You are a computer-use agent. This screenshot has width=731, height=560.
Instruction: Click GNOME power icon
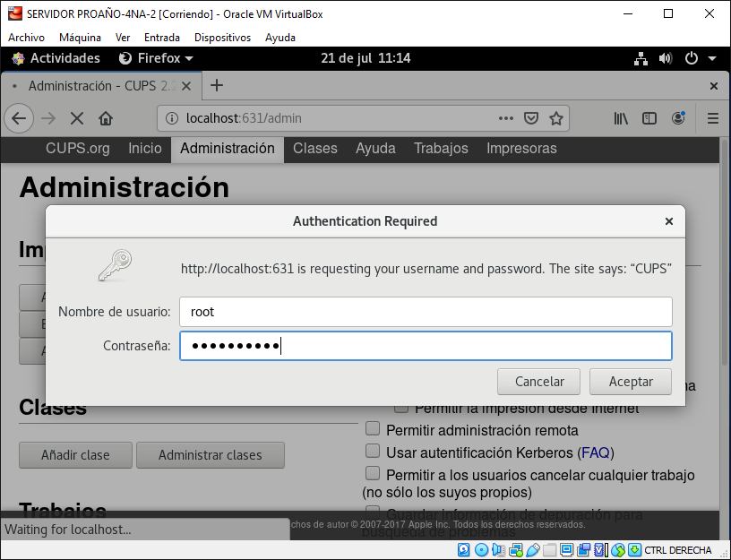click(692, 58)
